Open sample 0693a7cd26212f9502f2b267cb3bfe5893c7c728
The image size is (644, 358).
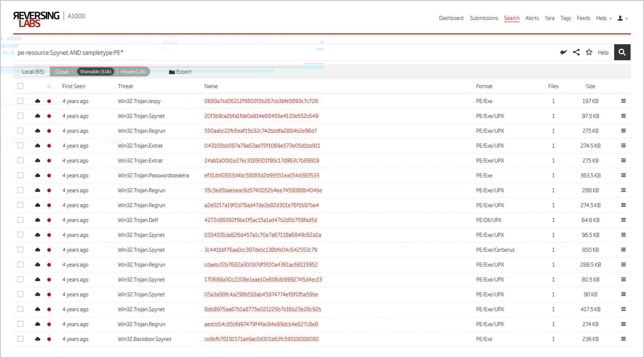(261, 101)
